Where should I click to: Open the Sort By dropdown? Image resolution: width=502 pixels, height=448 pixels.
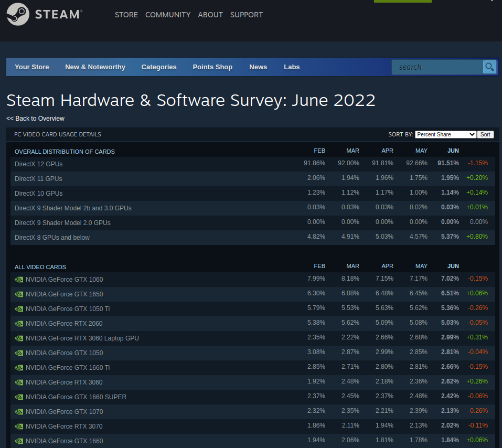(x=445, y=134)
